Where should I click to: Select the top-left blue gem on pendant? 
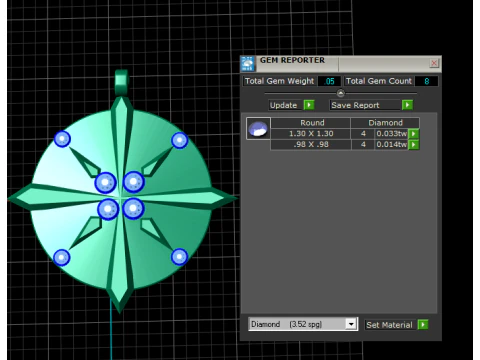[x=62, y=139]
